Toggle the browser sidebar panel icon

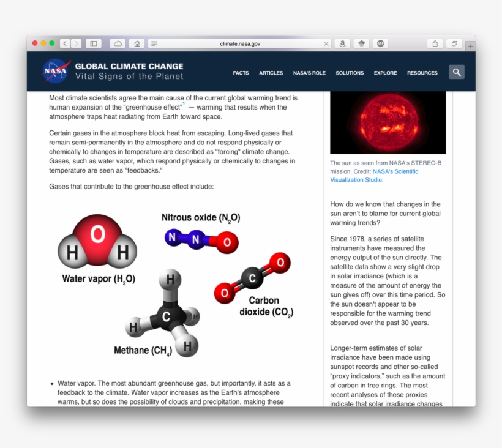[93, 43]
